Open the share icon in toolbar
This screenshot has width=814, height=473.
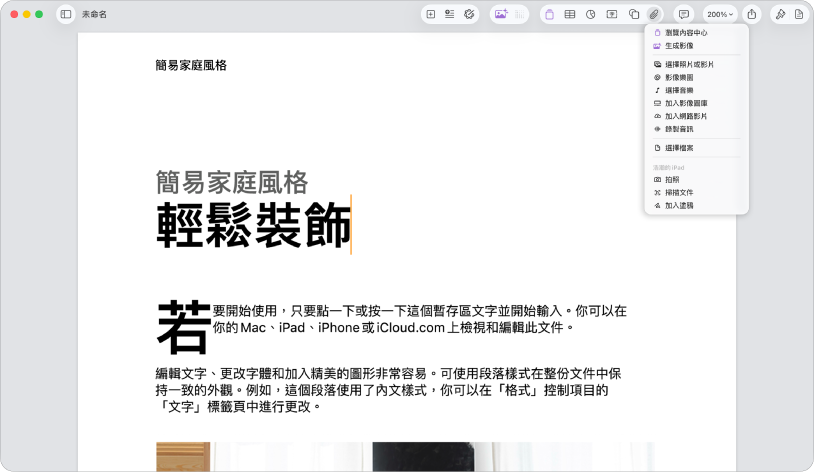tap(752, 15)
